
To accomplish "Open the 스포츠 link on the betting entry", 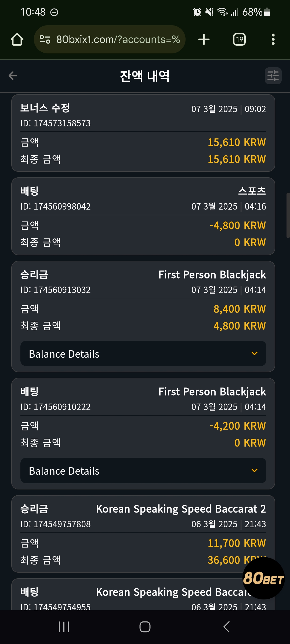I will 252,191.
